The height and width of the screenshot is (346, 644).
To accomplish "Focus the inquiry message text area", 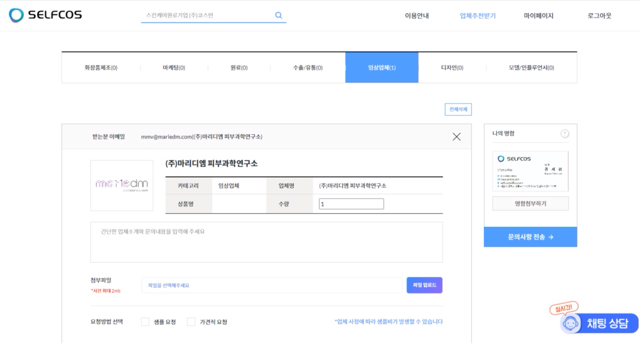I will pos(267,243).
